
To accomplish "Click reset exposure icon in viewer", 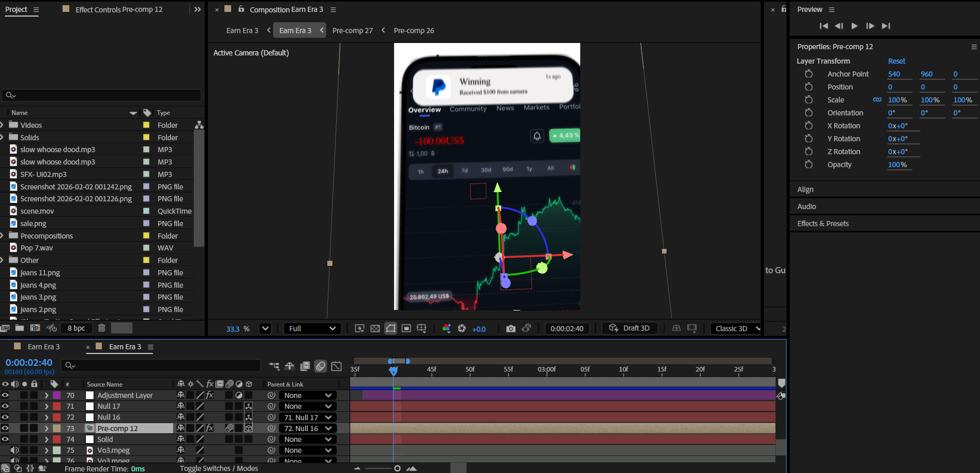I will point(462,329).
